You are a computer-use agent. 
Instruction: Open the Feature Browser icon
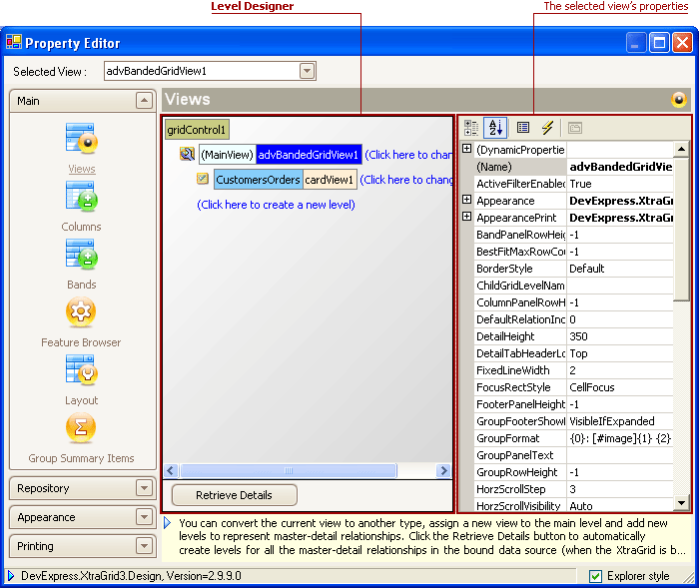pyautogui.click(x=81, y=312)
